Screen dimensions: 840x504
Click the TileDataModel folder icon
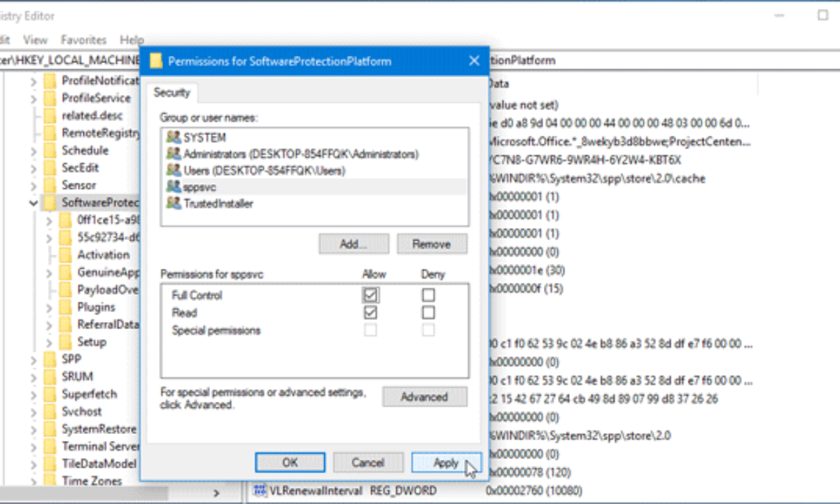50,463
